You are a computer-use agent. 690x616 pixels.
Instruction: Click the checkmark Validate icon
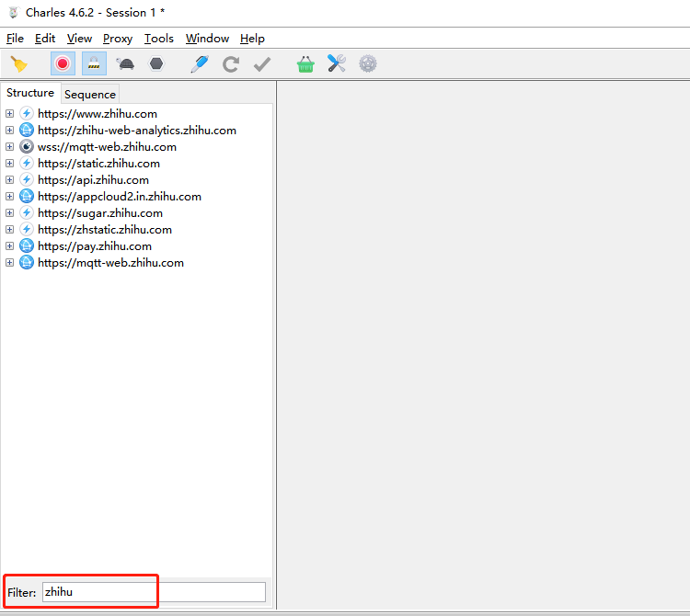pos(262,63)
